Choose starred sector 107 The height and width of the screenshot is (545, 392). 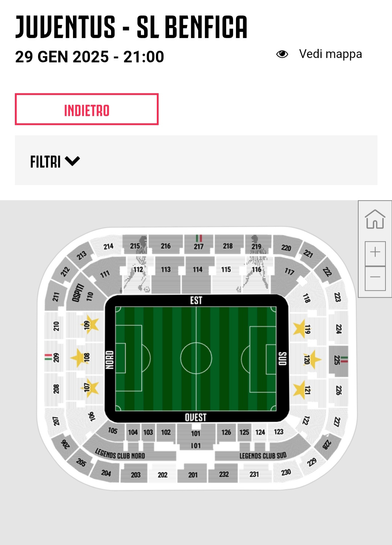88,388
